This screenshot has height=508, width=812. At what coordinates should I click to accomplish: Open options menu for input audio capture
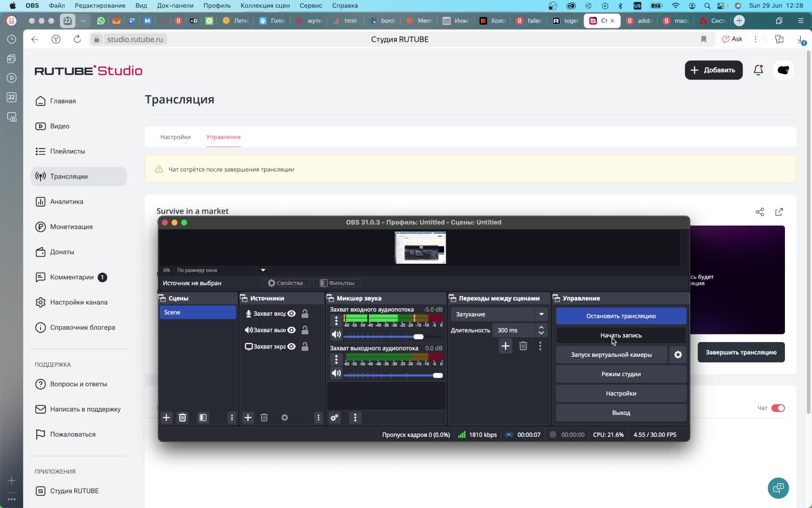pyautogui.click(x=336, y=320)
